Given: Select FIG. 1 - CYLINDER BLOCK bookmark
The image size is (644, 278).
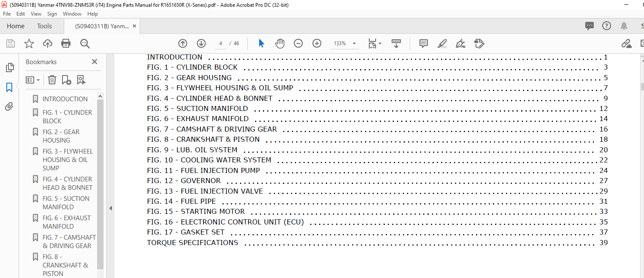Looking at the screenshot, I should click(x=67, y=117).
